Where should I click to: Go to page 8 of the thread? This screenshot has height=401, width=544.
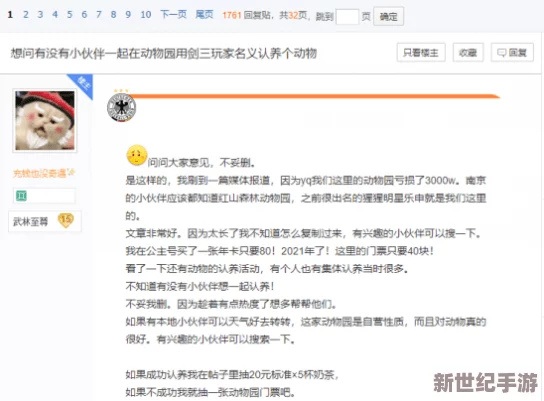[113, 15]
